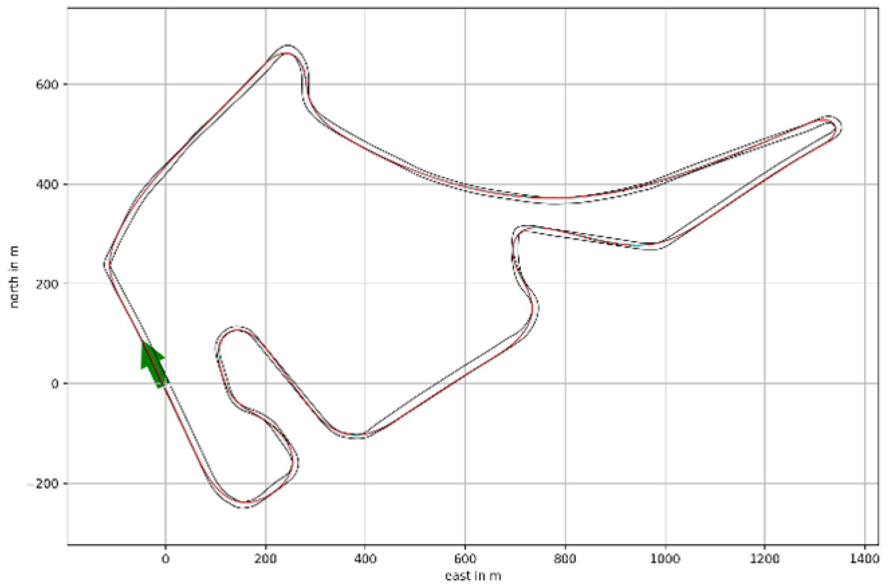888x588 pixels.
Task: Click the 1000 tick on east axis
Action: (665, 558)
